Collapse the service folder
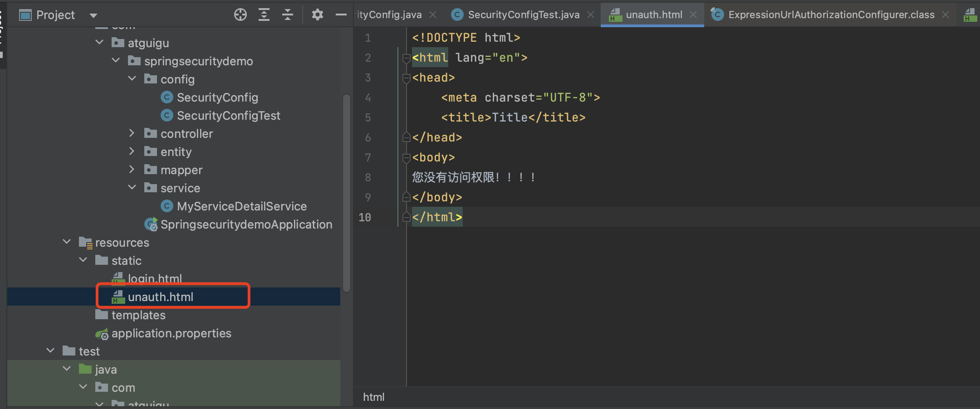Image resolution: width=980 pixels, height=409 pixels. click(132, 188)
